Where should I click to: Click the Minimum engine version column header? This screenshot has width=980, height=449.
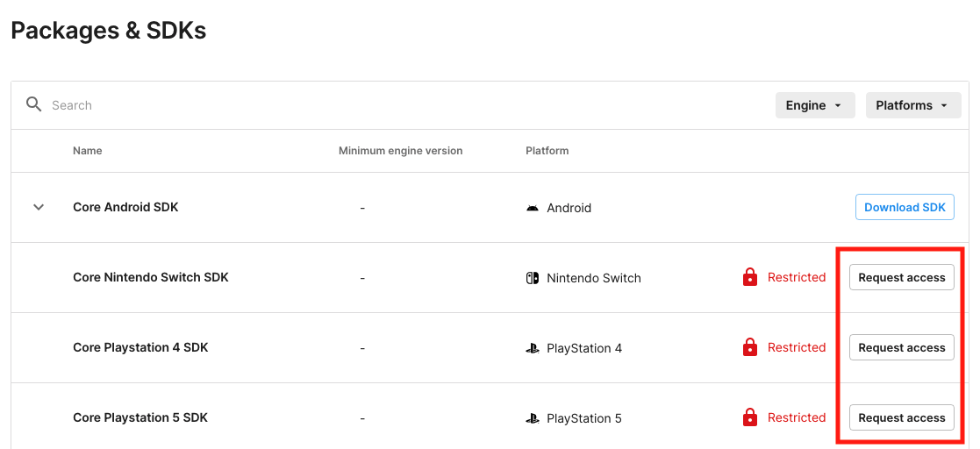pyautogui.click(x=401, y=151)
